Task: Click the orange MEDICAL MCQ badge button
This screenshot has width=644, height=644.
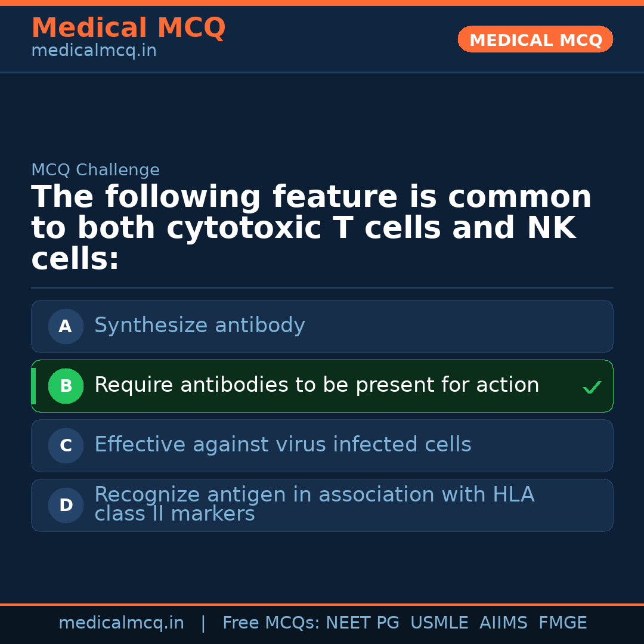Action: coord(535,40)
